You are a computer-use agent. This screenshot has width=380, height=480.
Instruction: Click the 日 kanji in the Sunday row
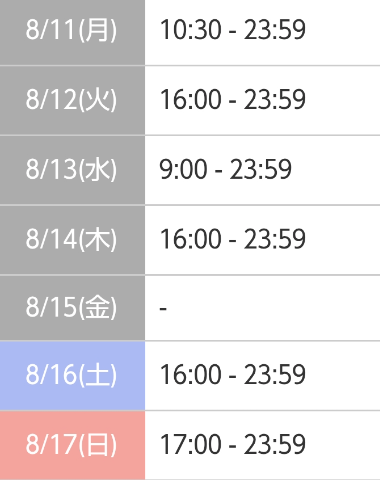pyautogui.click(x=97, y=444)
